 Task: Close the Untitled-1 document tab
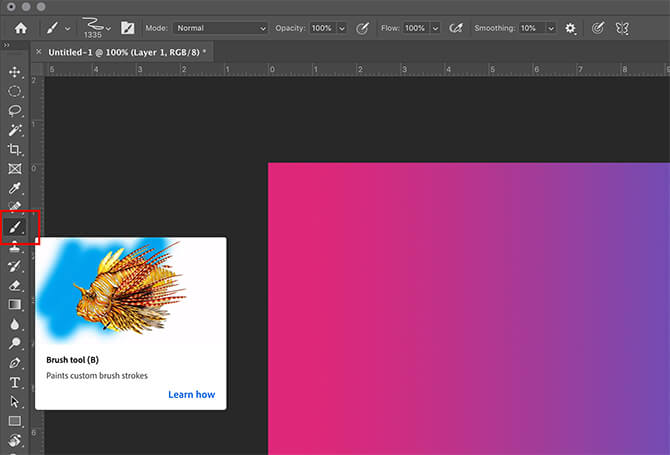pyautogui.click(x=39, y=51)
